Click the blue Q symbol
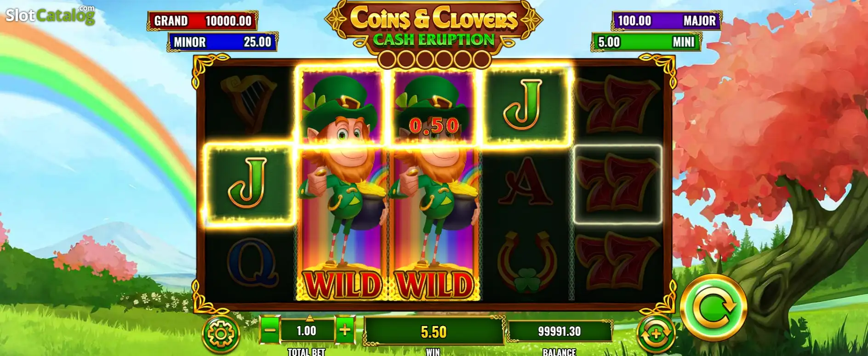Screen dimensions: 868x356 [x=251, y=262]
